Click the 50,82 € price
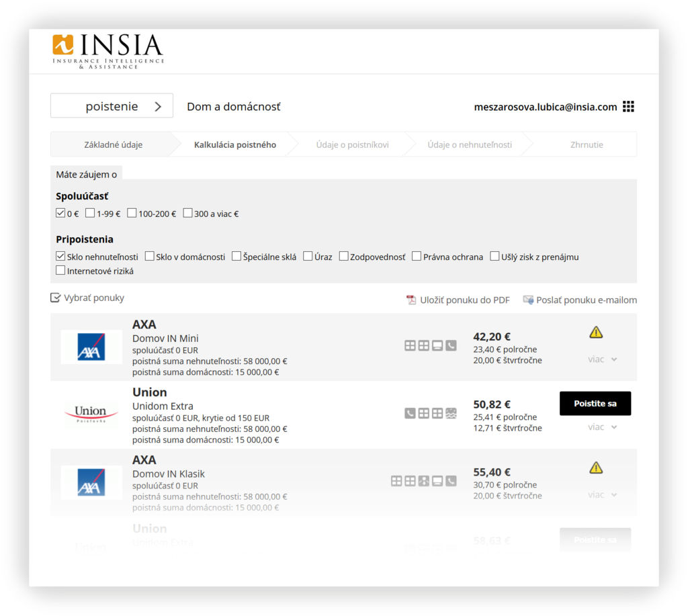The image size is (688, 616). [492, 404]
